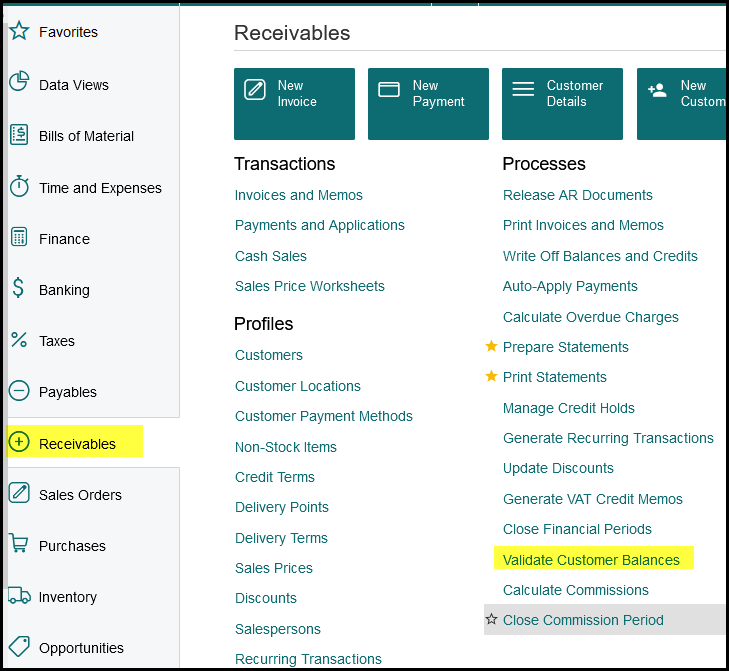Open Banking dollar sign icon
Screen dimensions: 729x671
[19, 289]
